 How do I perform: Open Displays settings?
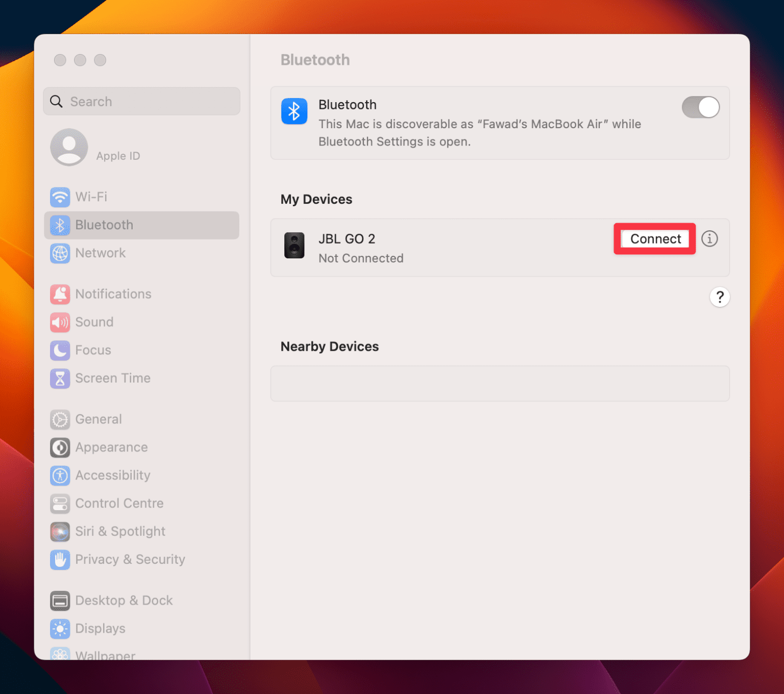pos(100,628)
